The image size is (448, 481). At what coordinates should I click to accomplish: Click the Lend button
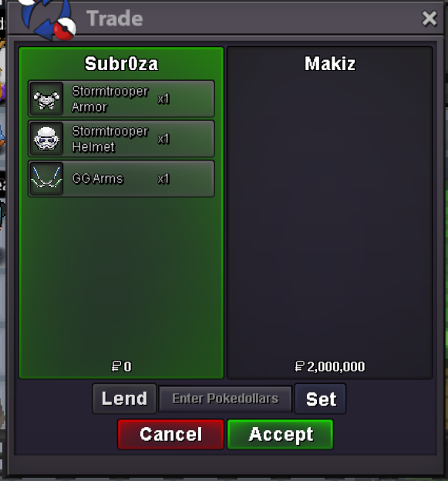click(124, 399)
